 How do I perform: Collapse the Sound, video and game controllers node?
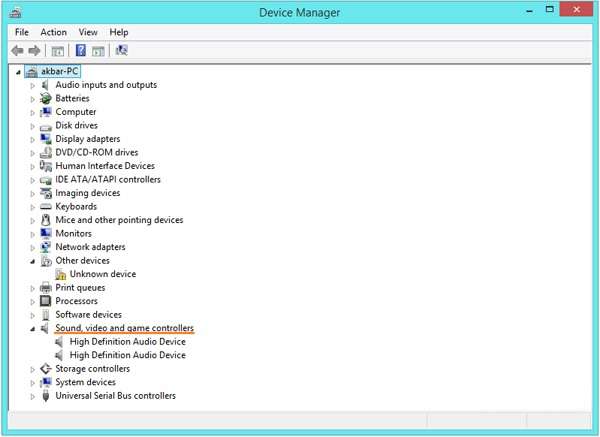coord(33,329)
